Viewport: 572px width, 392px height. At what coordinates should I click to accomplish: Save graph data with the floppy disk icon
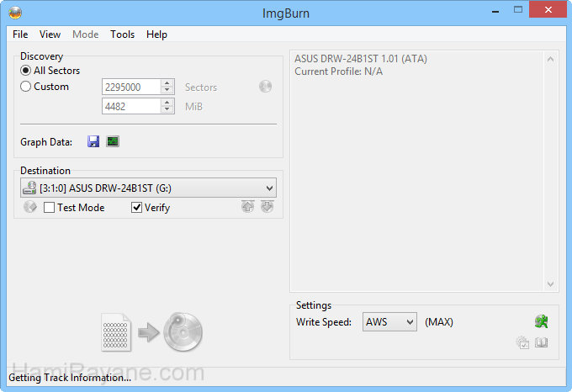click(x=93, y=141)
